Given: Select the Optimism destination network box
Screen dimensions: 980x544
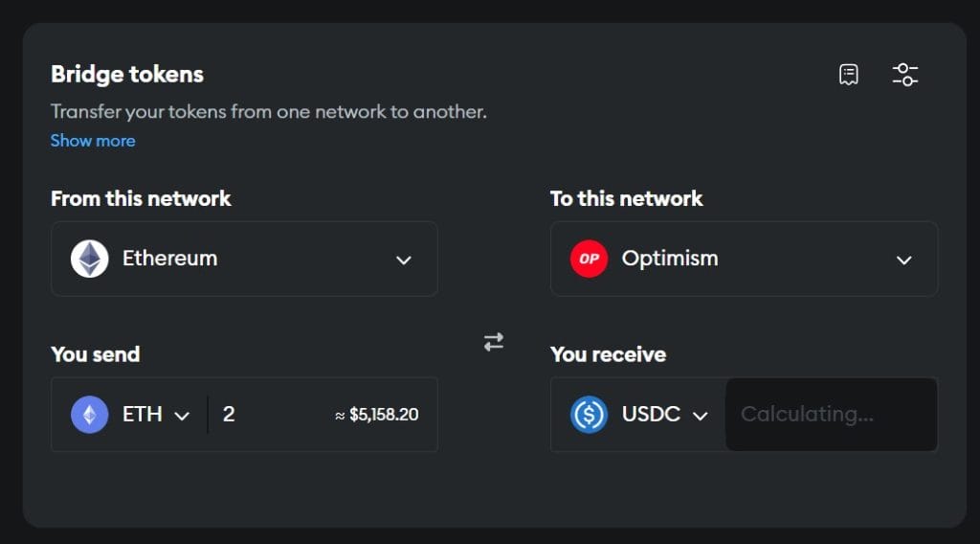Looking at the screenshot, I should pyautogui.click(x=744, y=259).
